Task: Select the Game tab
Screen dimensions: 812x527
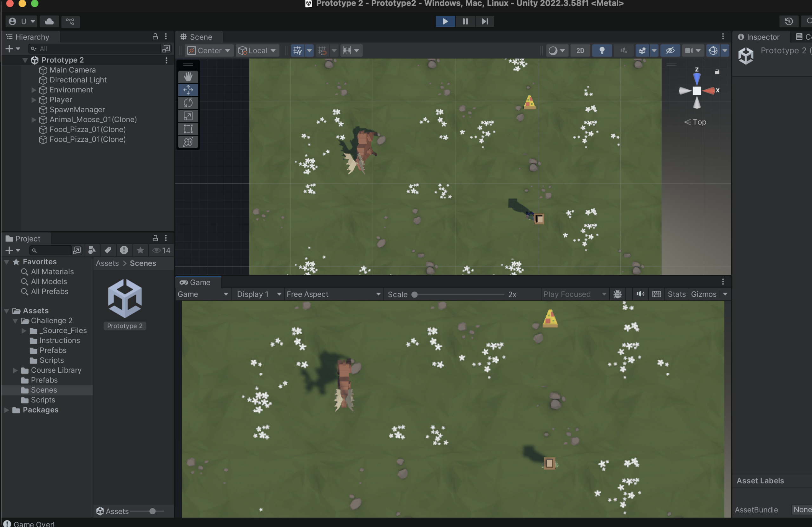Action: coord(199,282)
